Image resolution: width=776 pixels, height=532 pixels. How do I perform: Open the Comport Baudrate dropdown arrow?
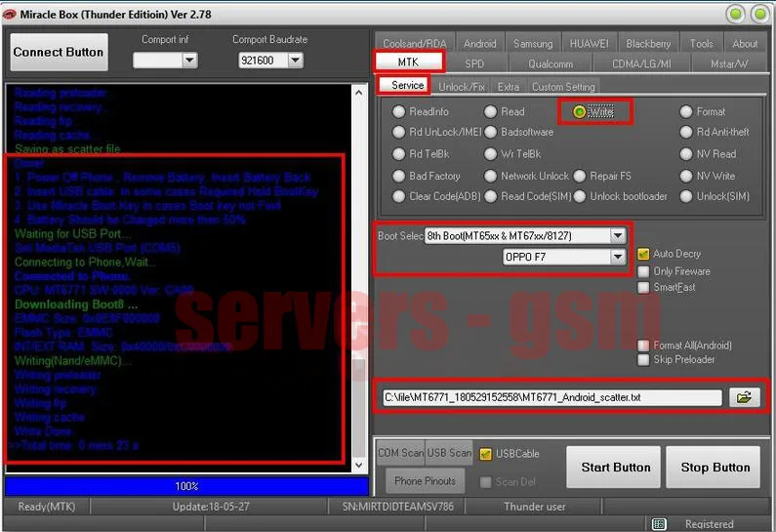295,61
